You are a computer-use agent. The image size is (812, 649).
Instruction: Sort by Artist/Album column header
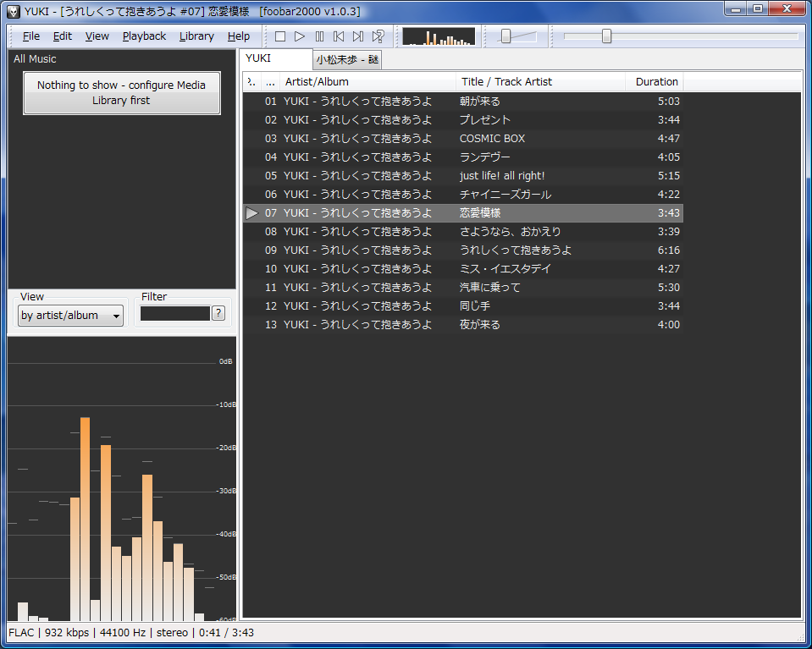pos(367,82)
